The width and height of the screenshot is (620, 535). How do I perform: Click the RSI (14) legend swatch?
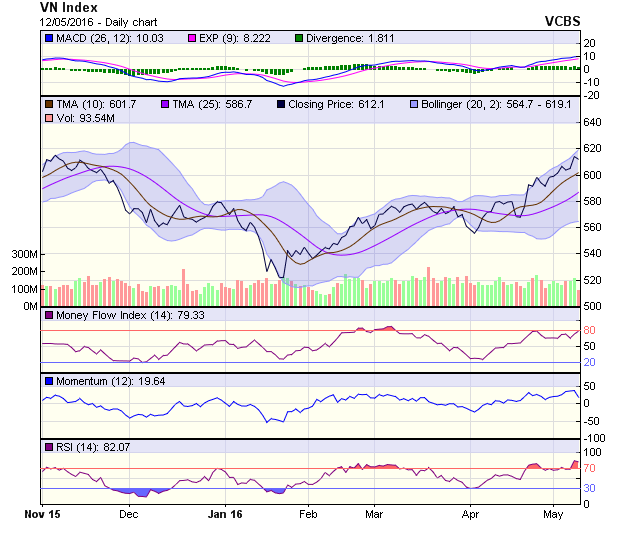tap(48, 446)
